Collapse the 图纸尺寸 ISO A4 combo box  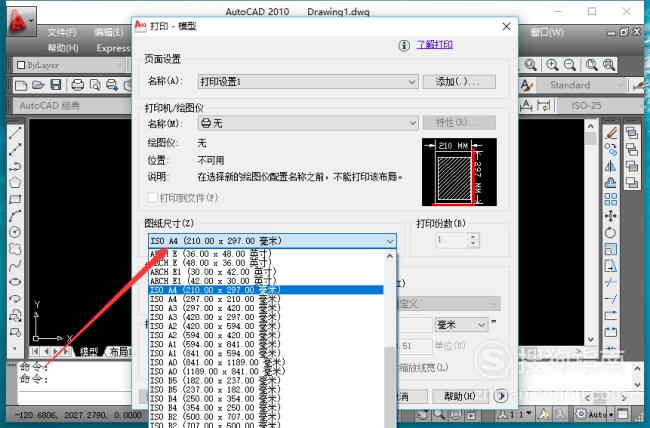(x=272, y=241)
